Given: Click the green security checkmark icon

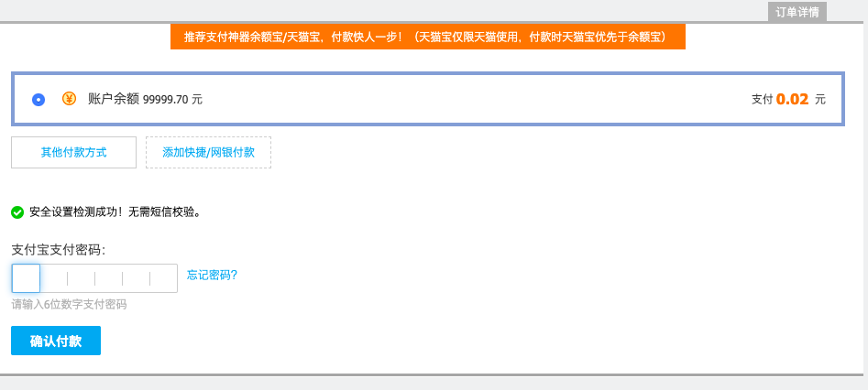Looking at the screenshot, I should pos(17,212).
